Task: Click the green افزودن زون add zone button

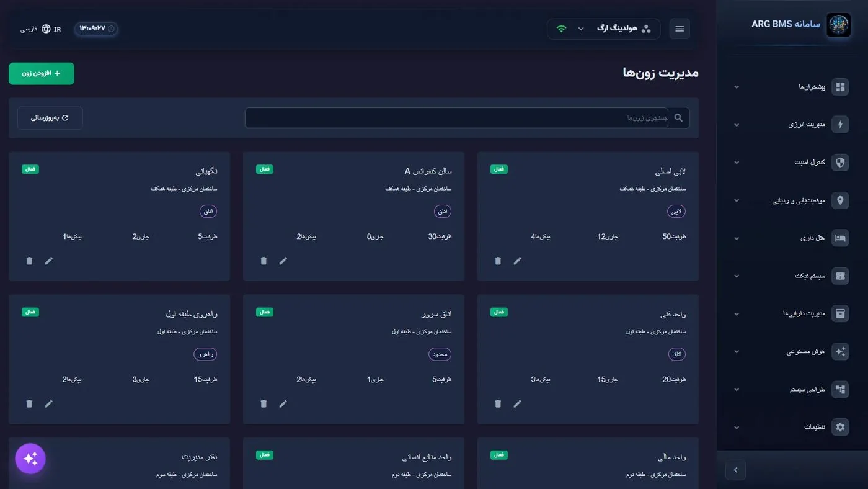Action: 42,73
